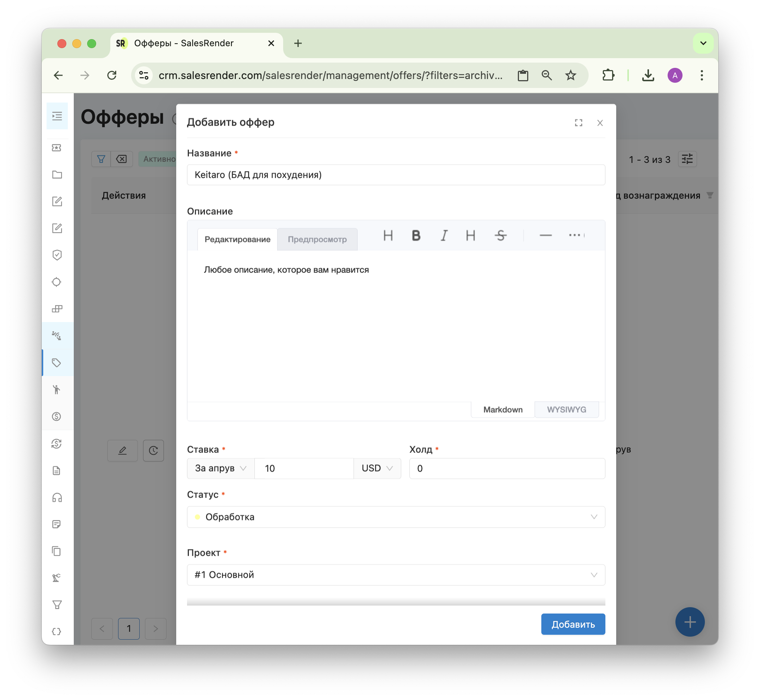760x700 pixels.
Task: Click the Добавить button
Action: [x=573, y=625]
